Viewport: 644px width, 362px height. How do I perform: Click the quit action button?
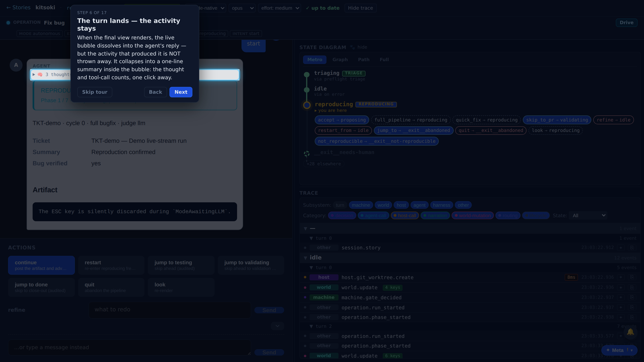[111, 287]
